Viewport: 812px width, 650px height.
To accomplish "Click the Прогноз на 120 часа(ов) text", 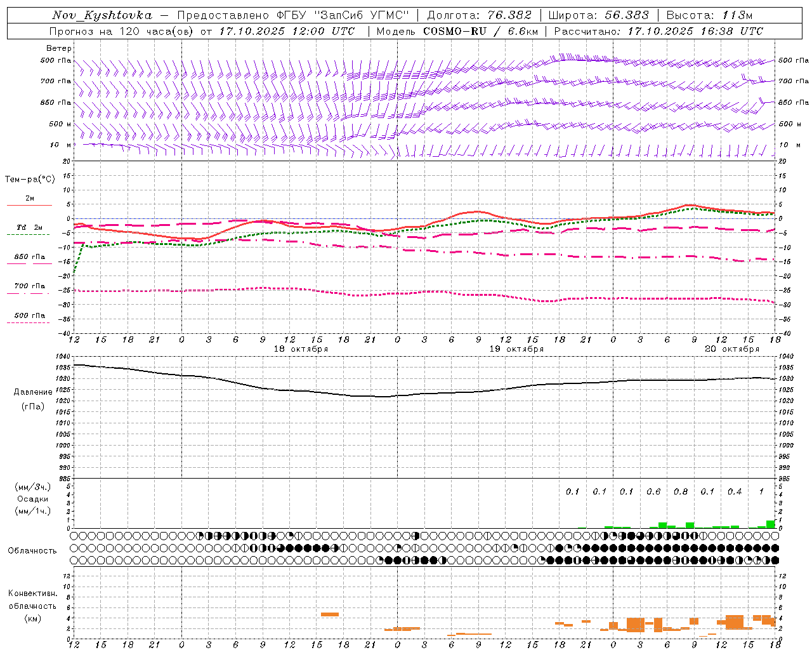I will point(121,31).
